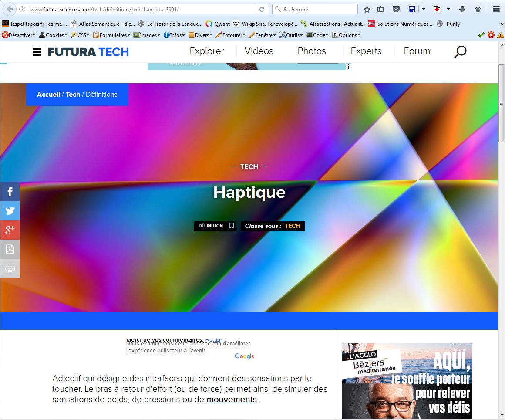505x420 pixels.
Task: Expand the Désactiver dropdown in developer toolbar
Action: pyautogui.click(x=20, y=35)
